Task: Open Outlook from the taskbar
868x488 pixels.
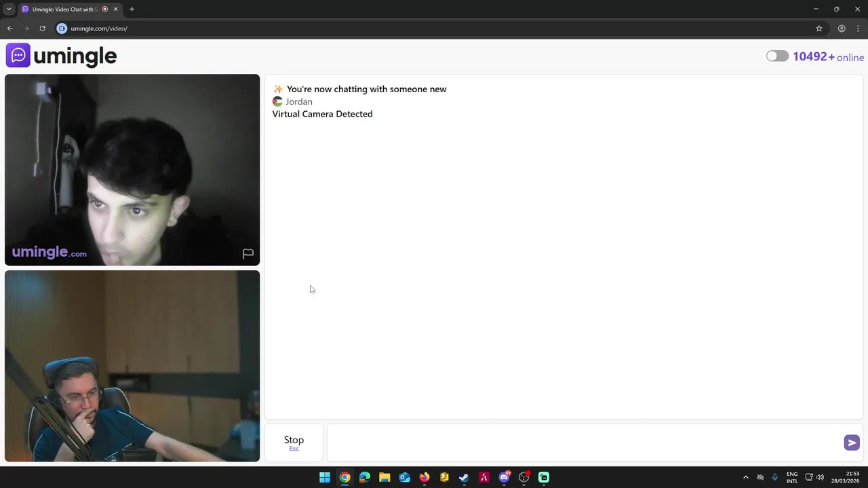Action: (404, 477)
